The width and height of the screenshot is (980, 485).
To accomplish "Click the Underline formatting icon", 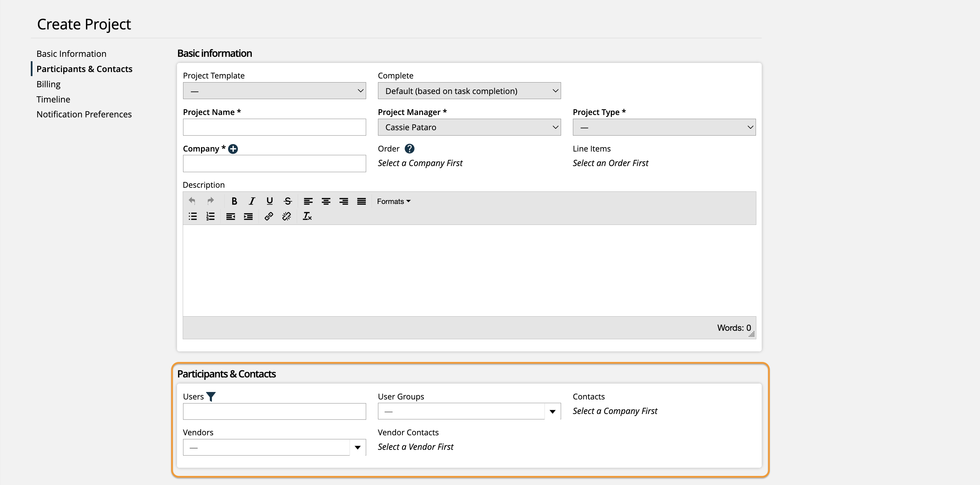I will tap(269, 201).
